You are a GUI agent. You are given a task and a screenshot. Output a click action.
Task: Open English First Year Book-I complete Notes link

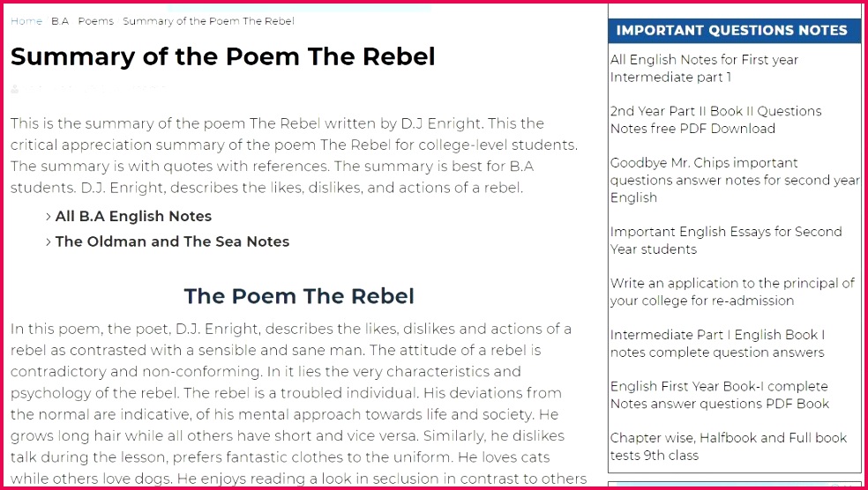[x=719, y=395]
